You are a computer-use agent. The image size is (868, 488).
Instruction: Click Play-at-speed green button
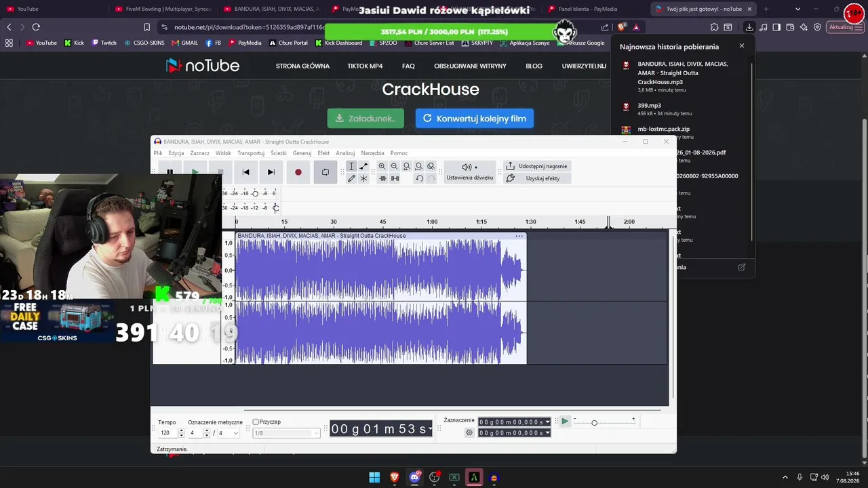tap(565, 422)
